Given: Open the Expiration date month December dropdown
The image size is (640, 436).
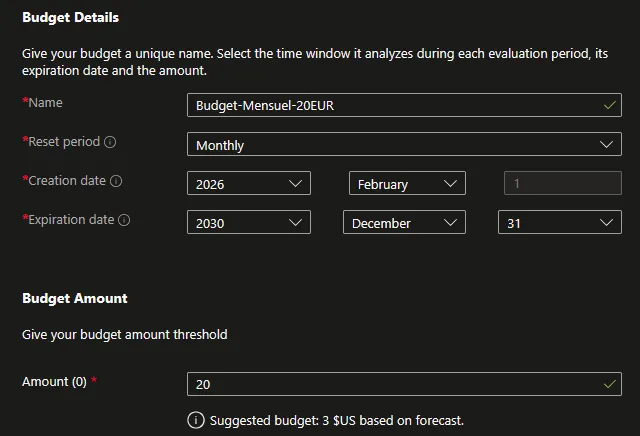Looking at the screenshot, I should (x=404, y=222).
